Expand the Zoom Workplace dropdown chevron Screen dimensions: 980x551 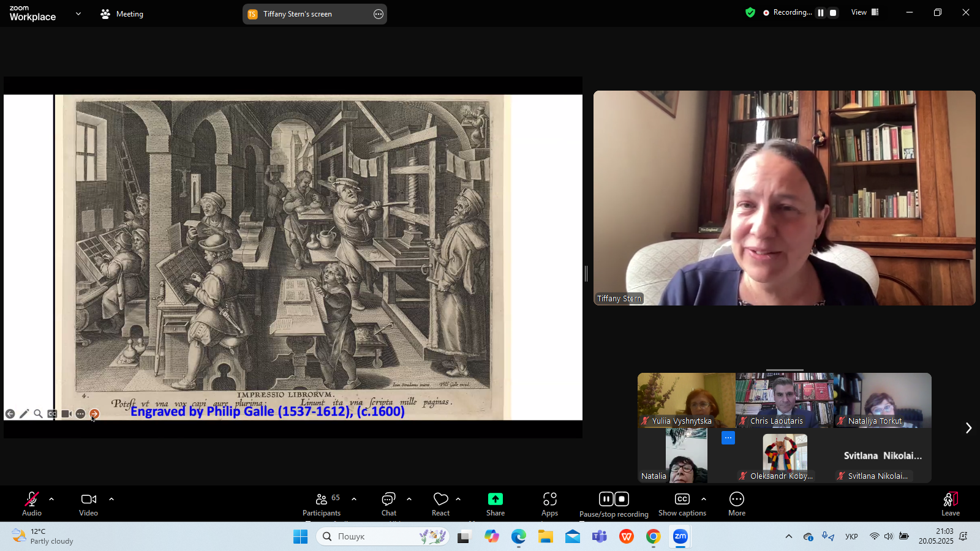coord(78,13)
